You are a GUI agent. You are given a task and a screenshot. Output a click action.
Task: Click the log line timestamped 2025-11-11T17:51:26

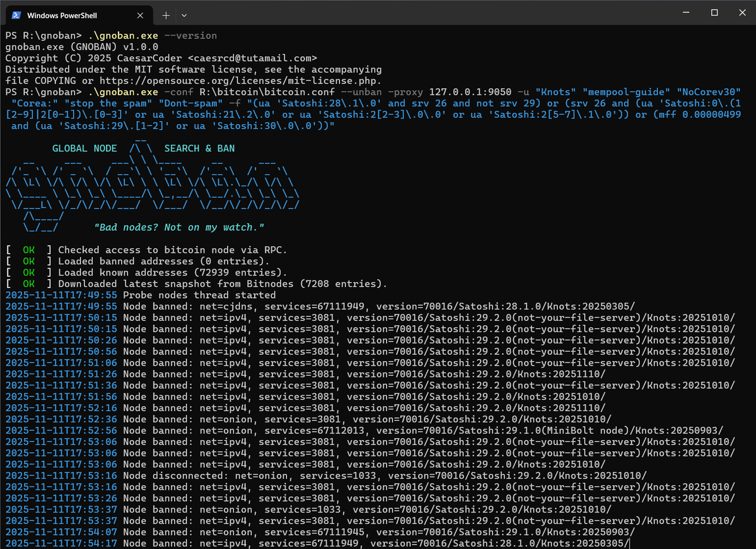[x=306, y=374]
